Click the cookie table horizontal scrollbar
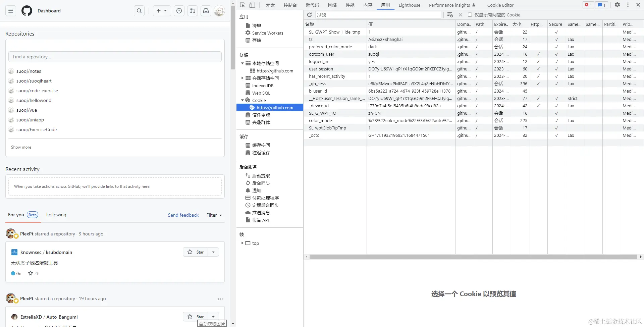Viewport: 644px width, 327px height. [473, 257]
